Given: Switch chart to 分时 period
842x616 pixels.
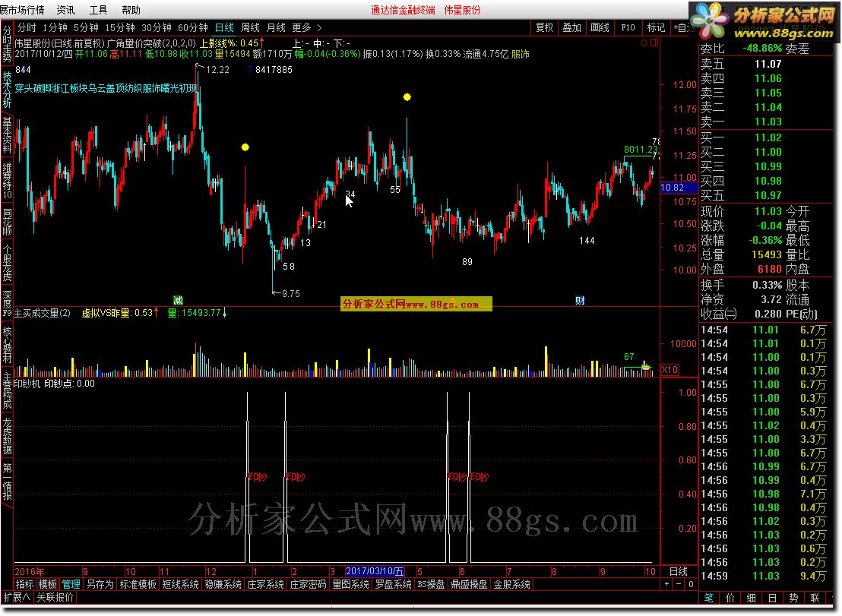Looking at the screenshot, I should 27,27.
